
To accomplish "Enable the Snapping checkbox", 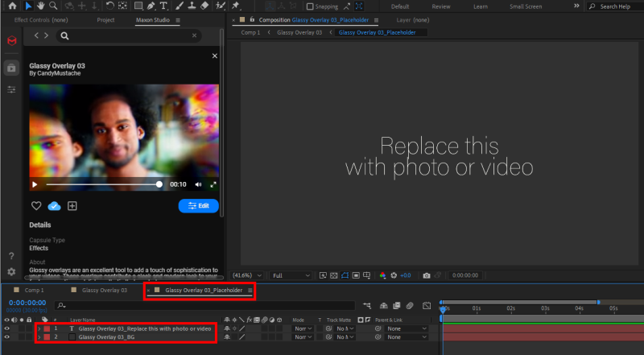I will (312, 6).
